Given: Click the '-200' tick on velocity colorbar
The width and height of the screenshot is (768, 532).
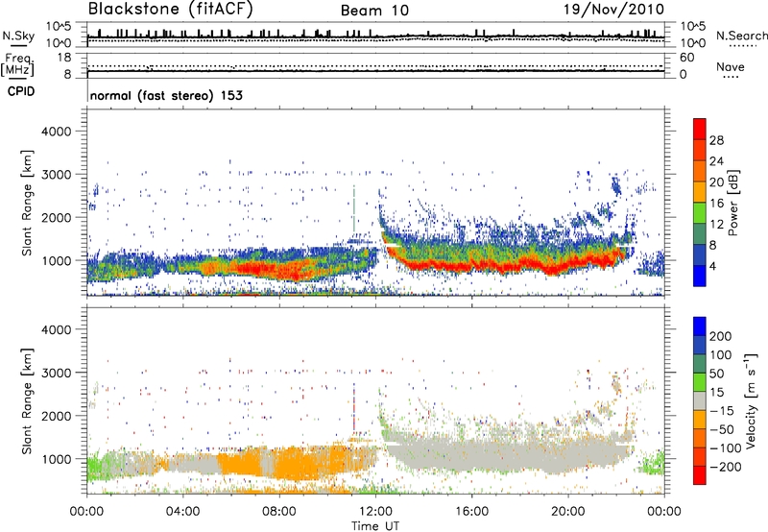Looking at the screenshot, I should pyautogui.click(x=725, y=467).
